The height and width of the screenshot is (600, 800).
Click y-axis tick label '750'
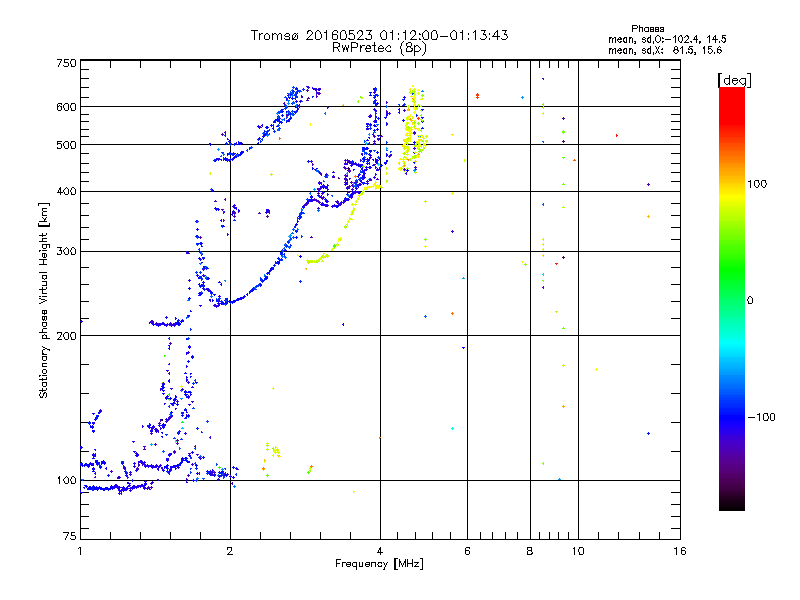pos(66,63)
